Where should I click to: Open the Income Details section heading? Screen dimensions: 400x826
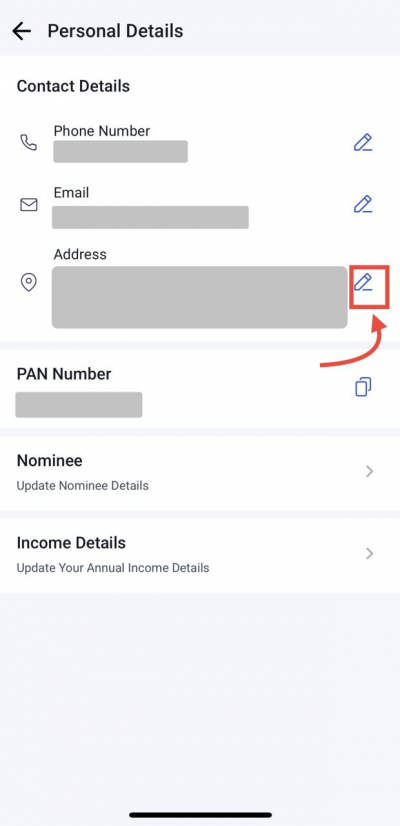coord(71,543)
